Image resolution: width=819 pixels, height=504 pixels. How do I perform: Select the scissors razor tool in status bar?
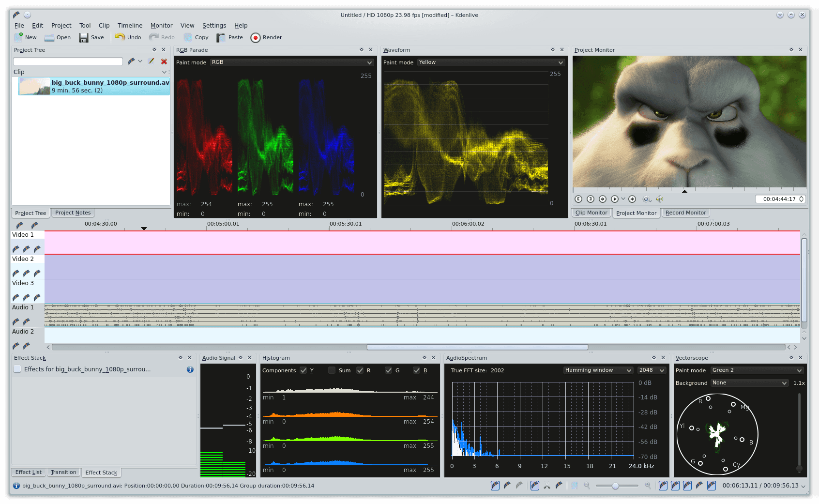point(546,486)
